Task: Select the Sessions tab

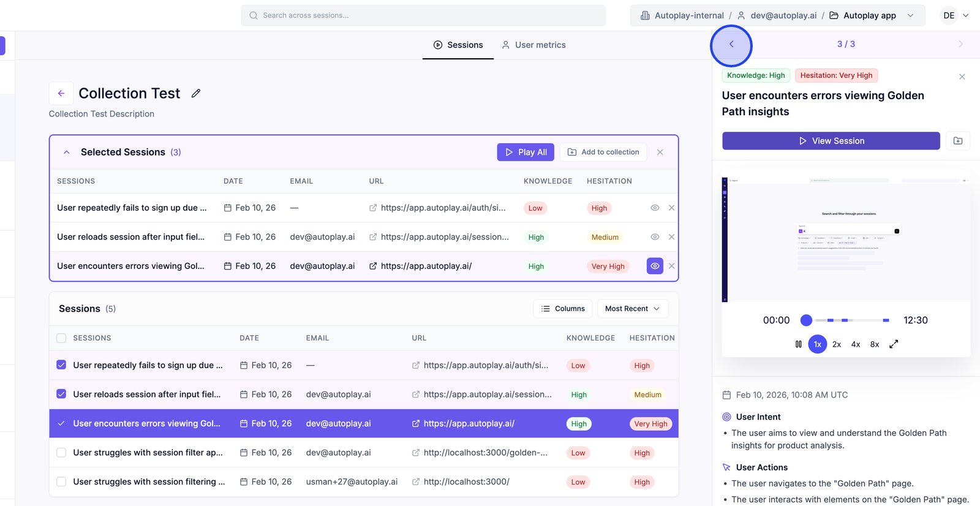Action: [x=458, y=45]
